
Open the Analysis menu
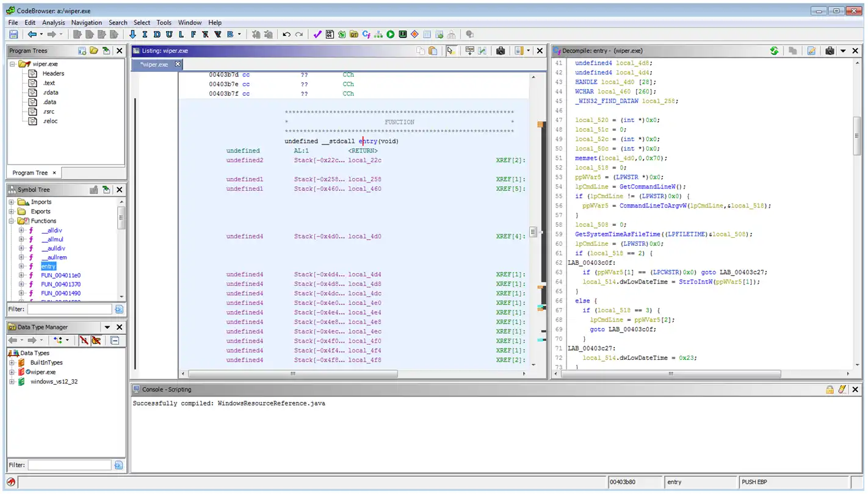[x=54, y=23]
